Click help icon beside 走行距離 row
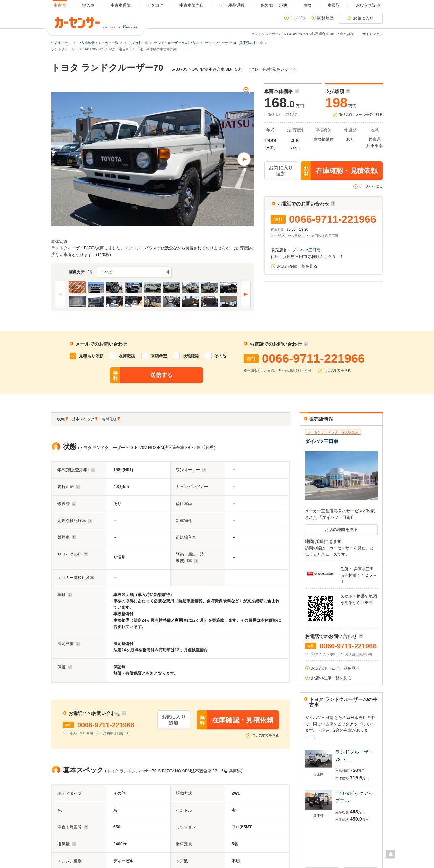This screenshot has width=434, height=868. tap(78, 487)
